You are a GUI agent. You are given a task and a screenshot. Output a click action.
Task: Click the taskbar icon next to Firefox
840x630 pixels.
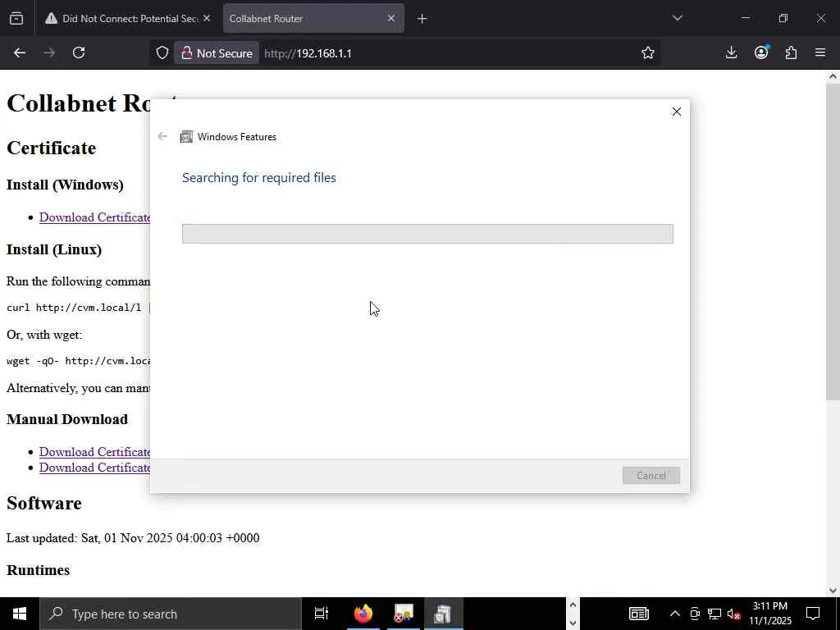404,614
